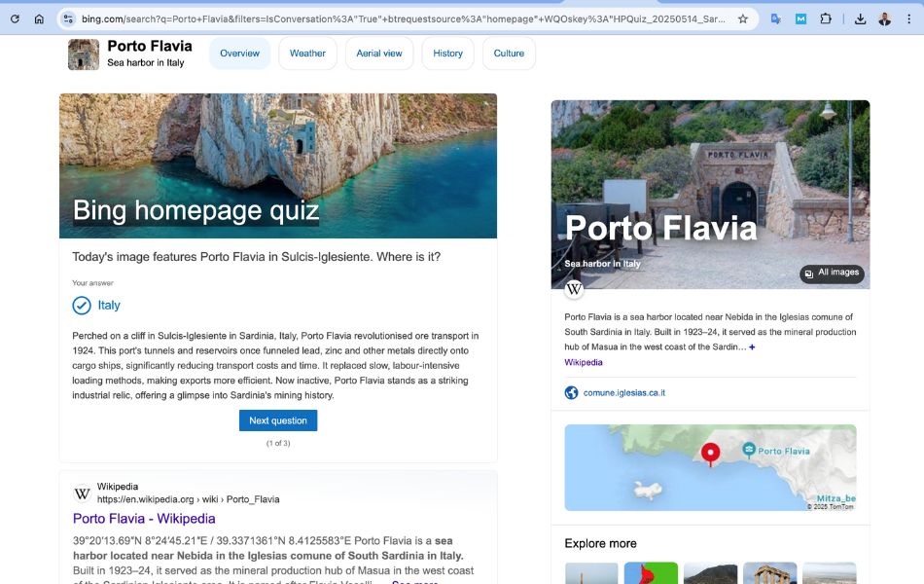This screenshot has width=924, height=584.
Task: Open the Wikipedia source link in the side panel
Action: pos(584,362)
